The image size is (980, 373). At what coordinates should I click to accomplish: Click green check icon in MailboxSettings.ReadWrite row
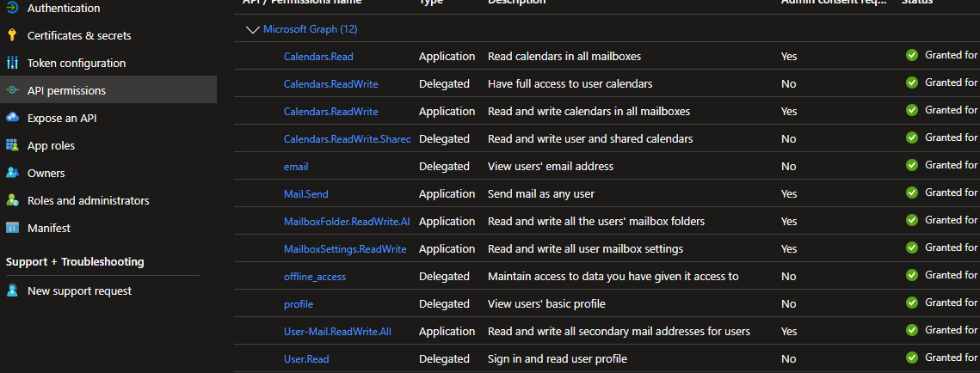click(x=912, y=248)
